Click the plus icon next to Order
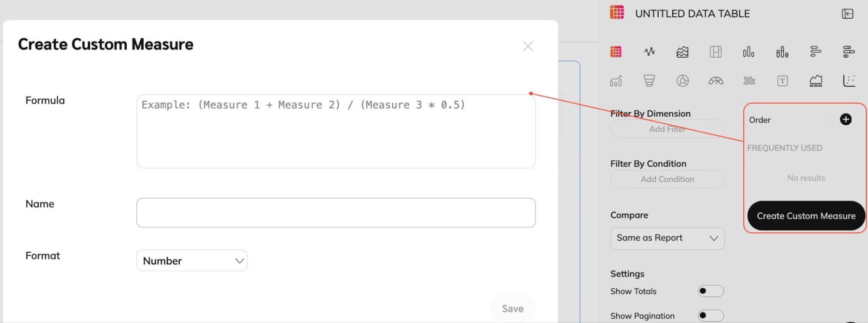This screenshot has height=323, width=868. pyautogui.click(x=845, y=120)
